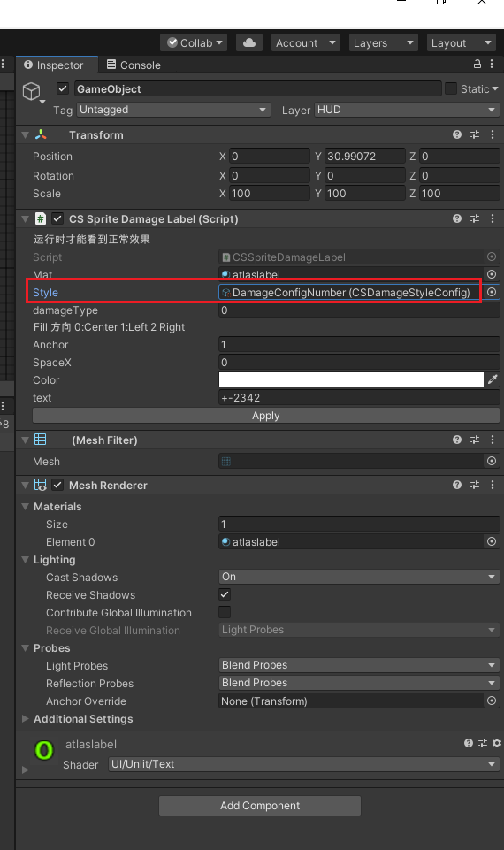Open the white Color swatch

(351, 379)
